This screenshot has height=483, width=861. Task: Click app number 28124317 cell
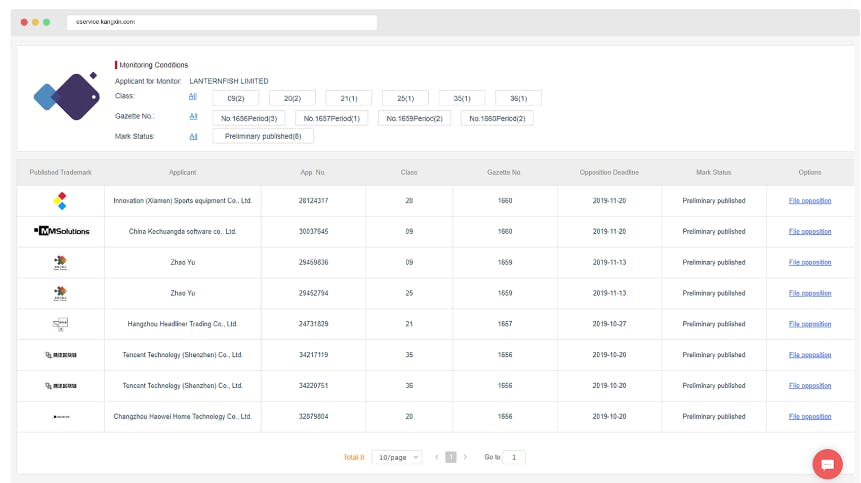tap(314, 201)
